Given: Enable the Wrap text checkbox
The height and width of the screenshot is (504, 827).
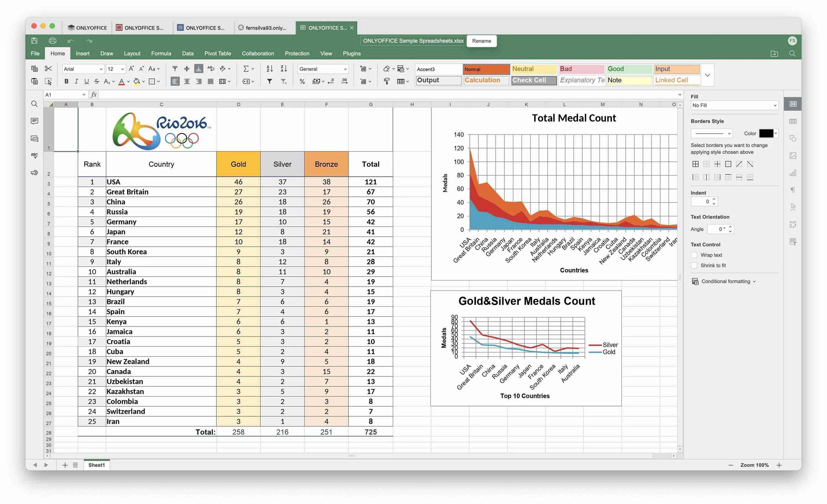Looking at the screenshot, I should (x=694, y=255).
